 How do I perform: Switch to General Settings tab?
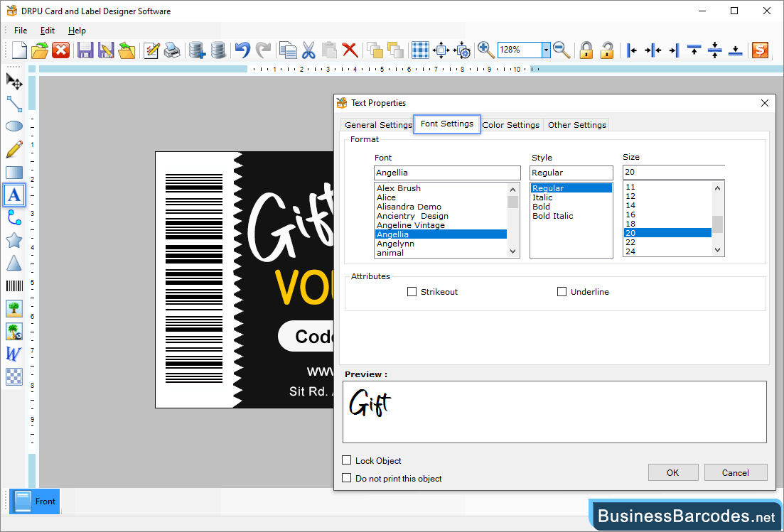click(x=378, y=125)
